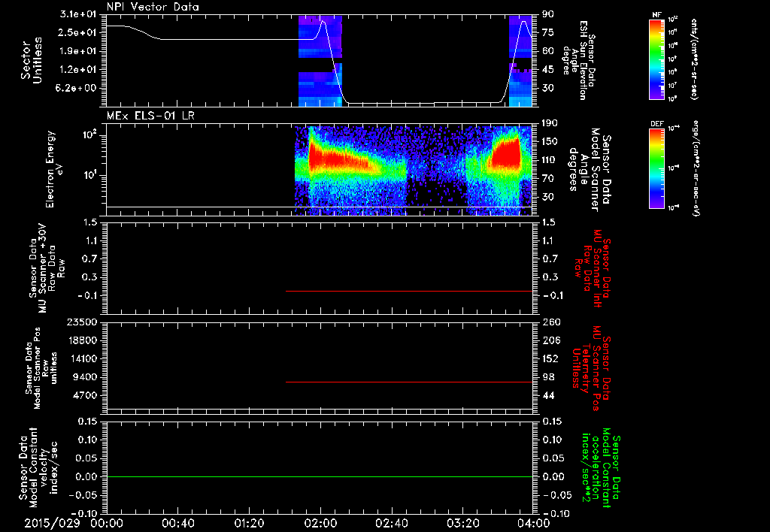Viewport: 770px width, 532px height.
Task: Click the '9400' scanner position tick
Action: click(x=85, y=377)
